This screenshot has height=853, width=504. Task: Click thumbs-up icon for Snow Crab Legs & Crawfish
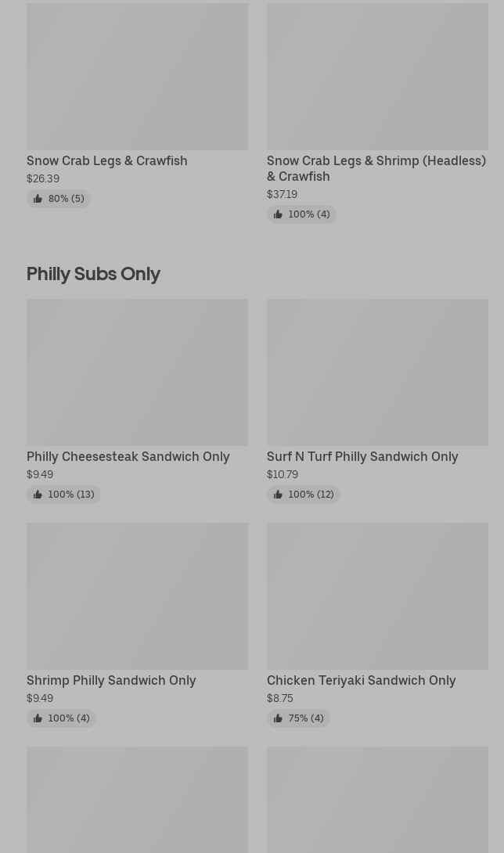point(38,199)
